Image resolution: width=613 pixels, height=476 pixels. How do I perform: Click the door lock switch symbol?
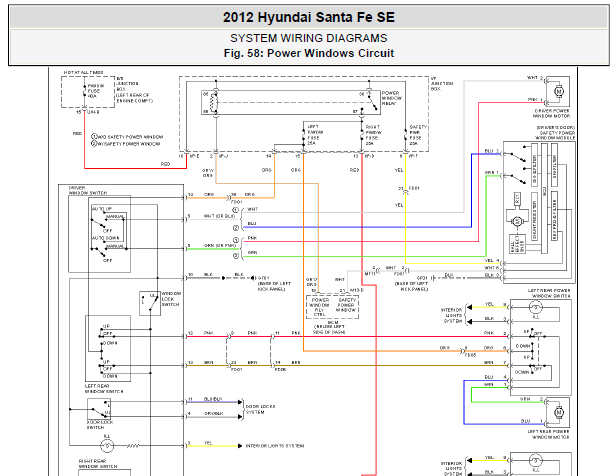(99, 409)
